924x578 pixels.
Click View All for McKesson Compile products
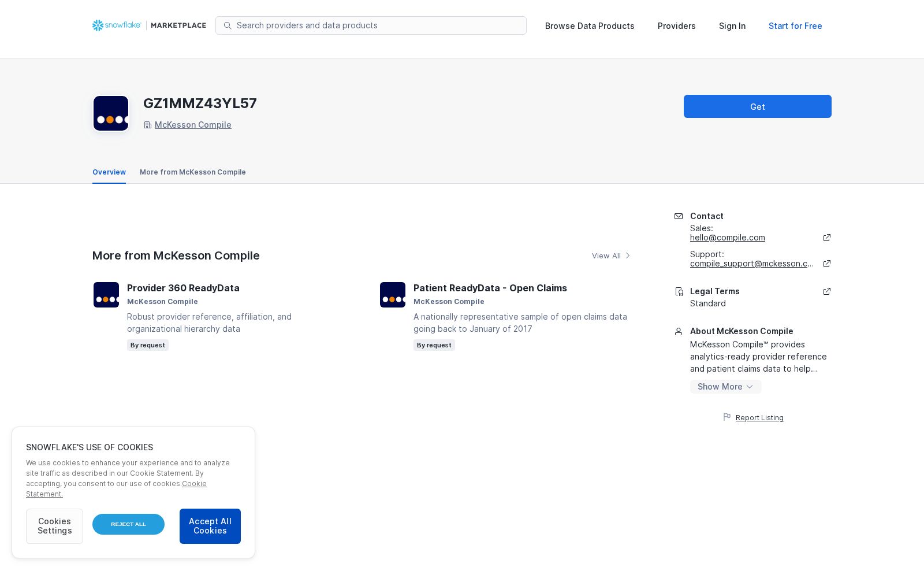click(x=611, y=255)
